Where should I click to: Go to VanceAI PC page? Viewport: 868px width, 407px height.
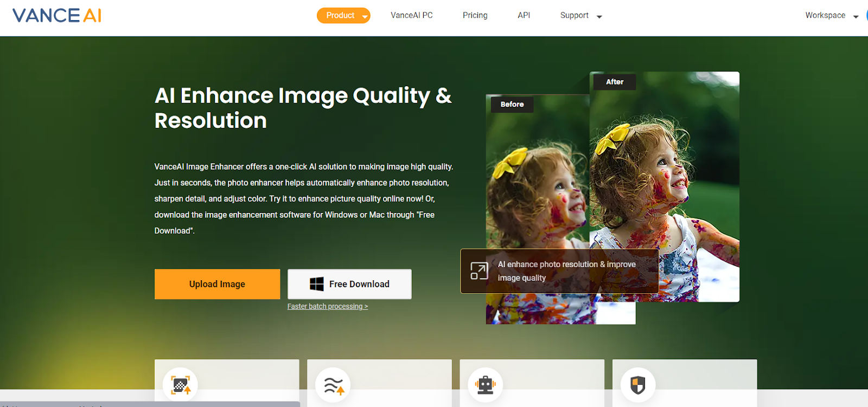tap(412, 15)
